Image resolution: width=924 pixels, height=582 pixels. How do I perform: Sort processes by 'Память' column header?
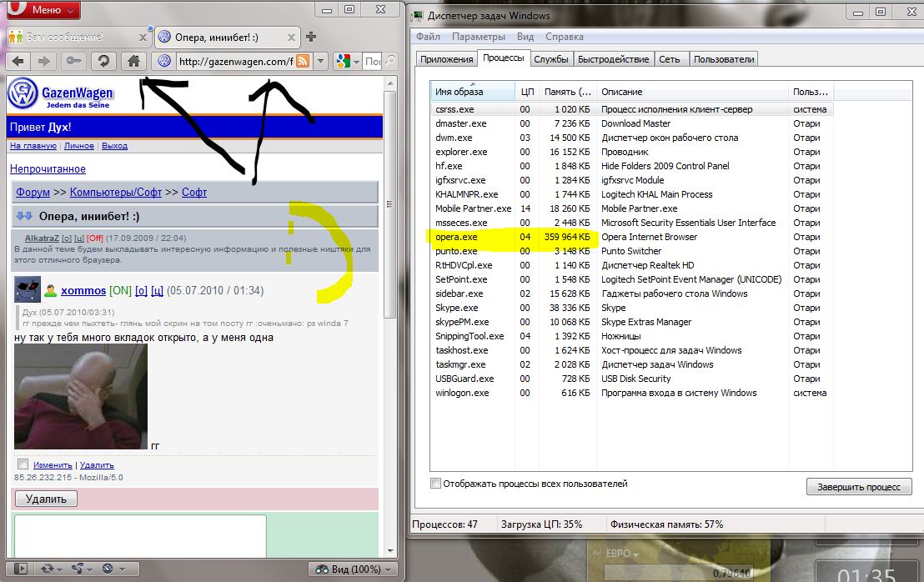[x=567, y=92]
